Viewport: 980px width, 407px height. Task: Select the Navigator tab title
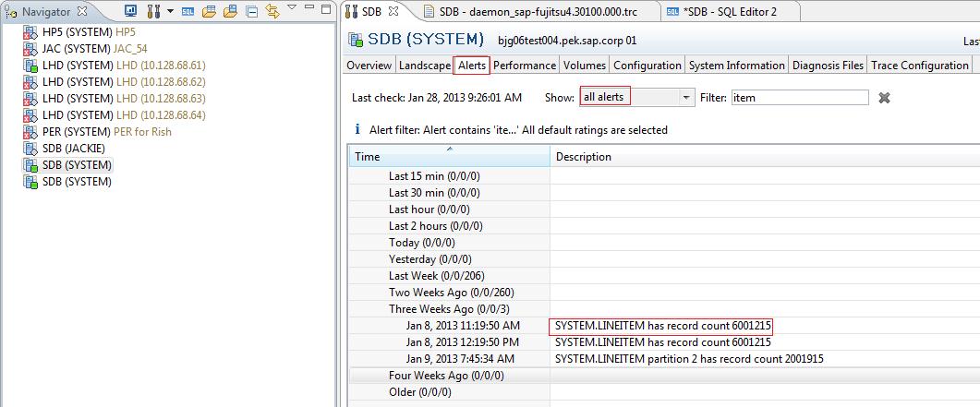click(46, 11)
